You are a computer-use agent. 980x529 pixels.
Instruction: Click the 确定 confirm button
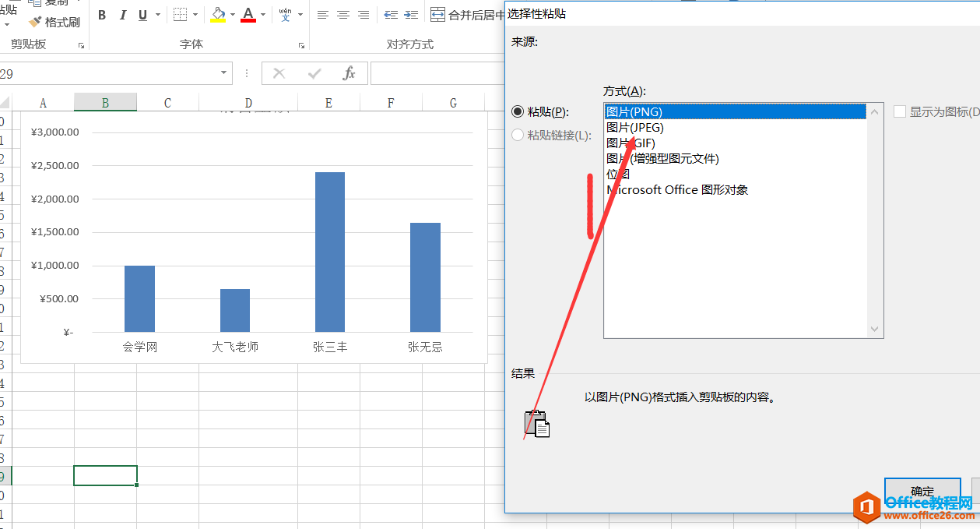click(x=922, y=491)
